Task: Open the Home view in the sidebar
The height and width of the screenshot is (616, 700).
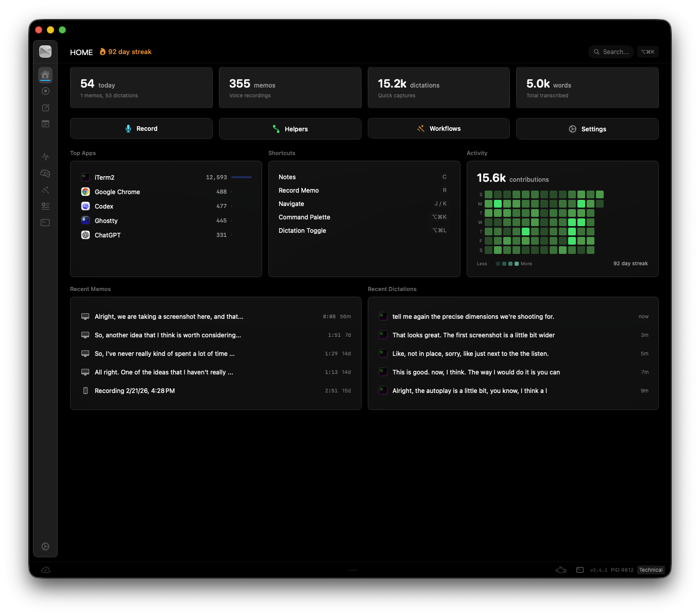Action: [x=45, y=75]
